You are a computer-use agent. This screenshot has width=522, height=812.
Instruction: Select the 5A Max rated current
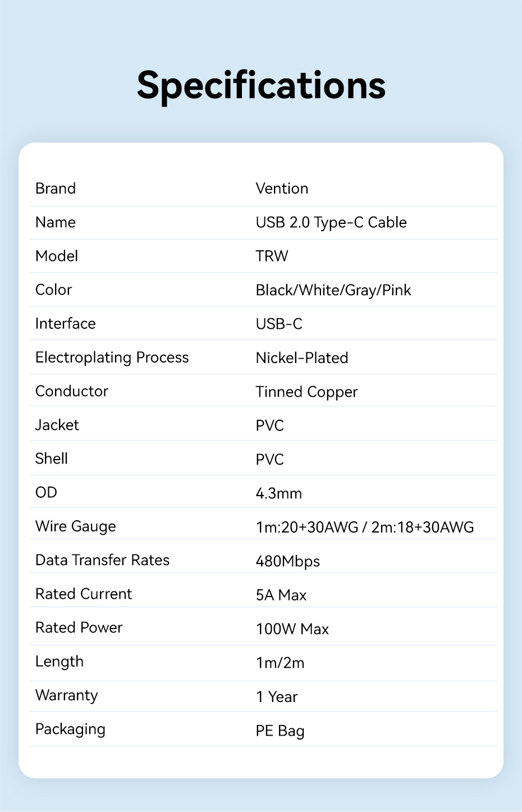[x=281, y=595]
